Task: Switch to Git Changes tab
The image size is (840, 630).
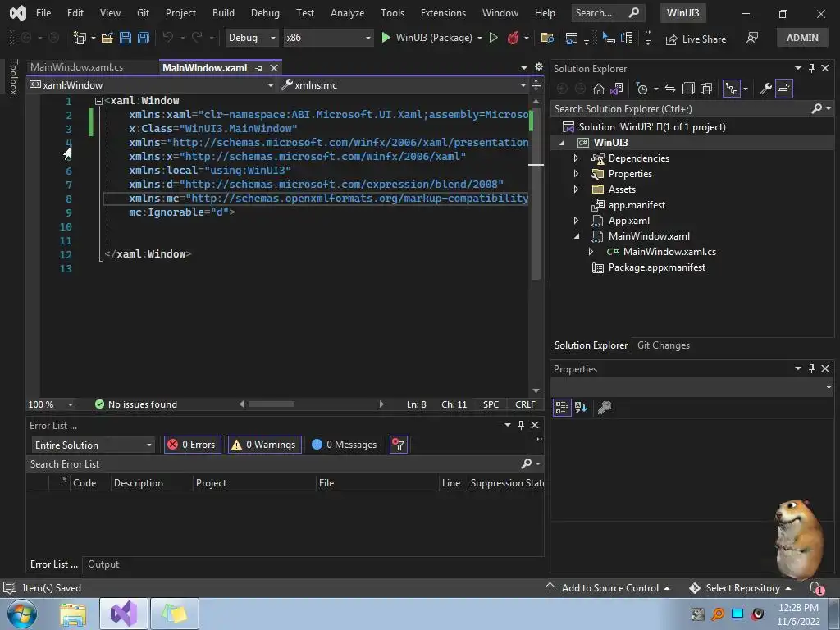Action: point(663,345)
